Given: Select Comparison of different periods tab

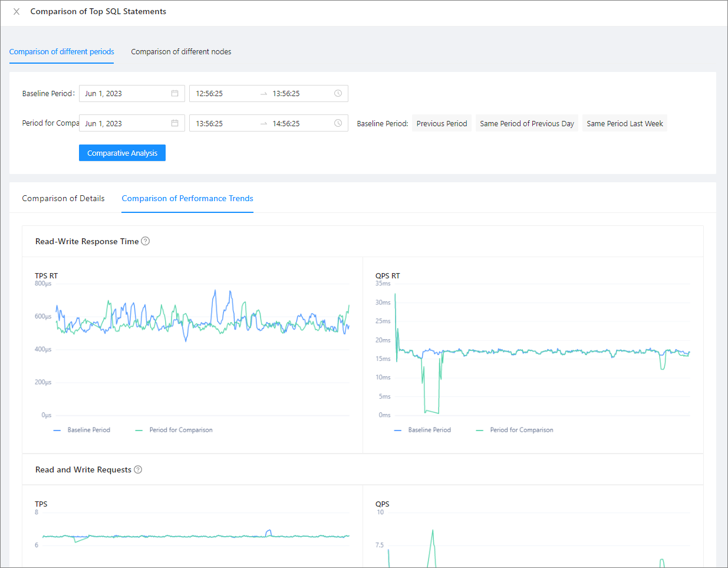Looking at the screenshot, I should pos(62,52).
